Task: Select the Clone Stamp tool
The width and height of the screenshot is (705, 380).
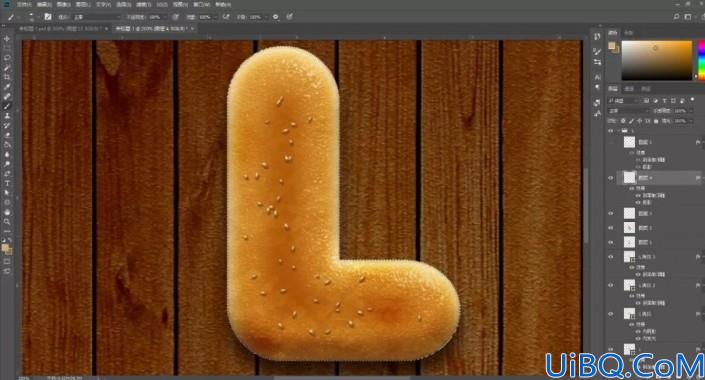Action: tap(7, 116)
